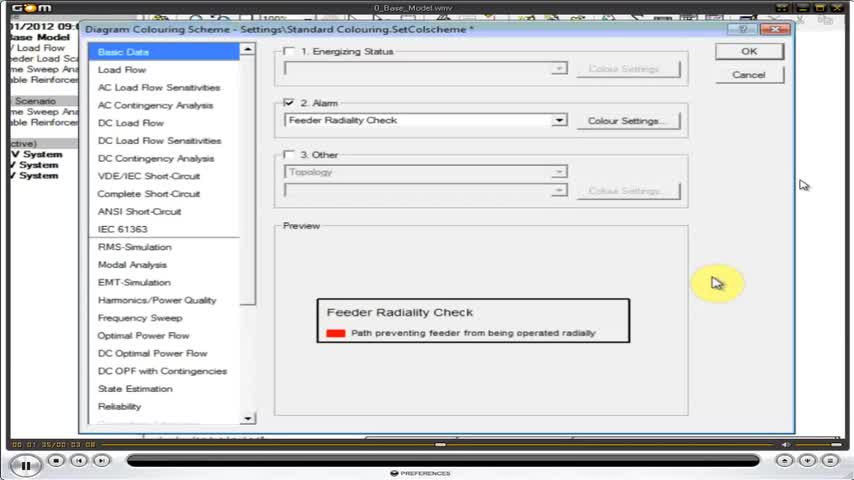Minimize the GOM player window
The height and width of the screenshot is (480, 854).
pyautogui.click(x=802, y=8)
